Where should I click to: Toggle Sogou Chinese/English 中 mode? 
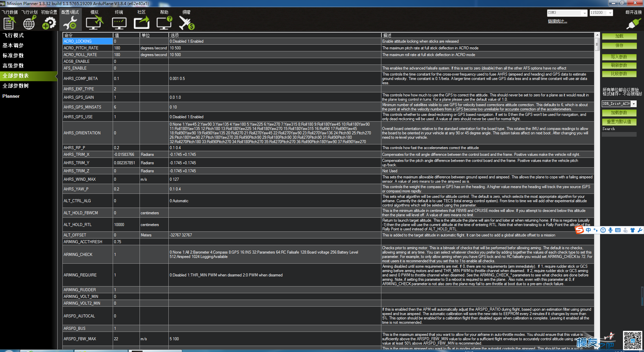[x=588, y=230]
